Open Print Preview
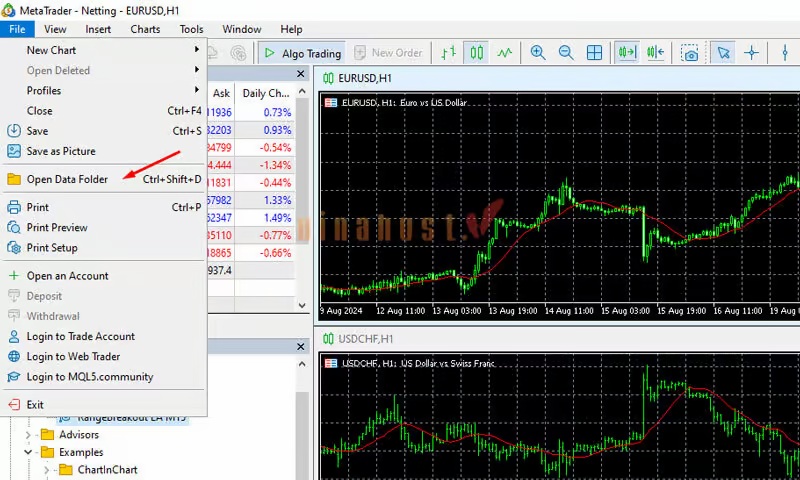The height and width of the screenshot is (480, 800). tap(104, 228)
